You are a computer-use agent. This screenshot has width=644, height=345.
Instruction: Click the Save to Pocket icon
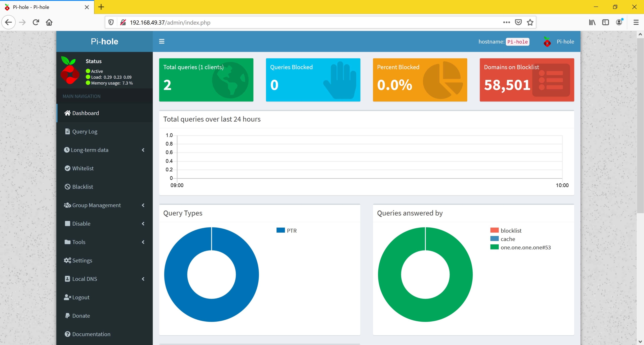tap(518, 22)
